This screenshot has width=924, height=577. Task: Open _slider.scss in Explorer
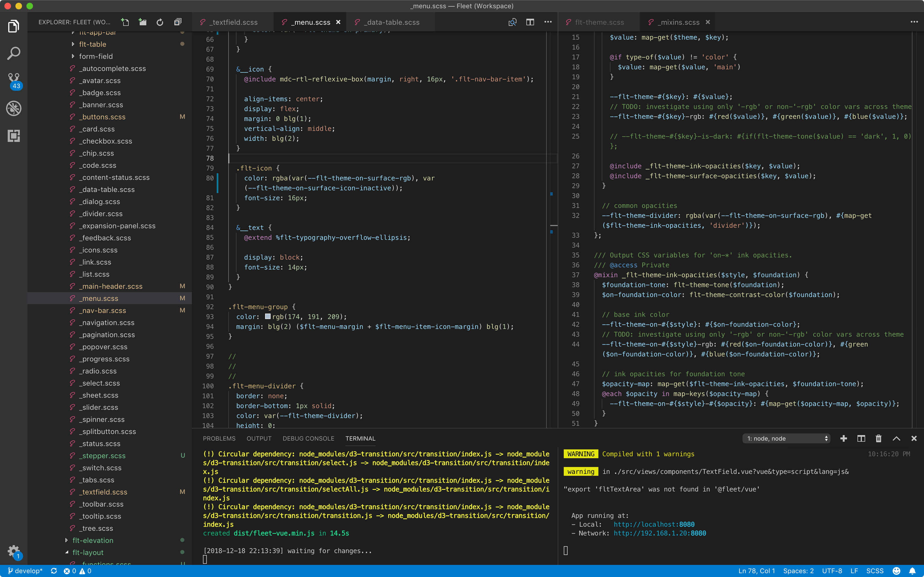click(x=109, y=407)
